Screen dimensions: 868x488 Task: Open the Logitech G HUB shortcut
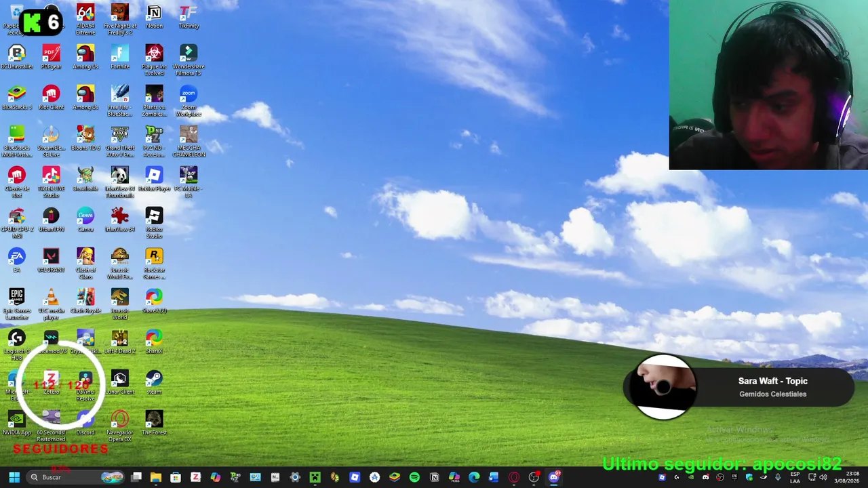pyautogui.click(x=17, y=345)
